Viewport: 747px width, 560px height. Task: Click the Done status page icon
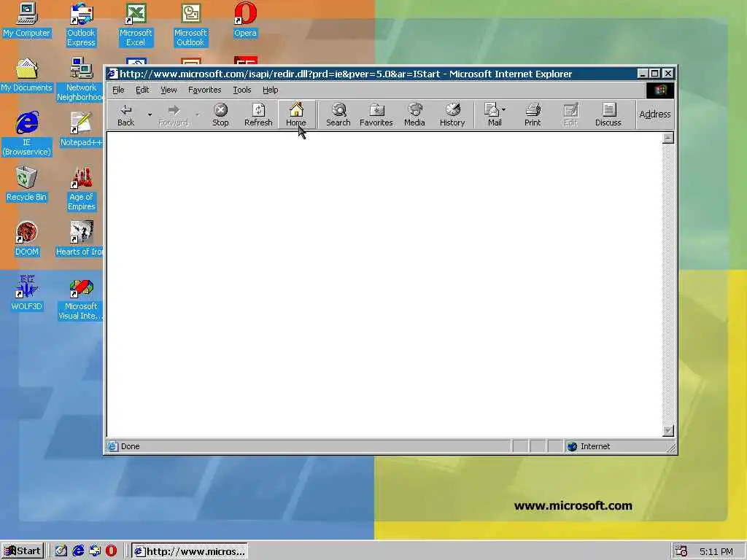(112, 446)
